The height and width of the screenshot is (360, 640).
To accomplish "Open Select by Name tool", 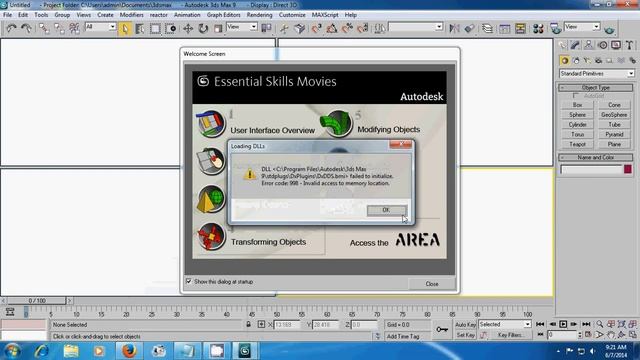I will pos(140,28).
